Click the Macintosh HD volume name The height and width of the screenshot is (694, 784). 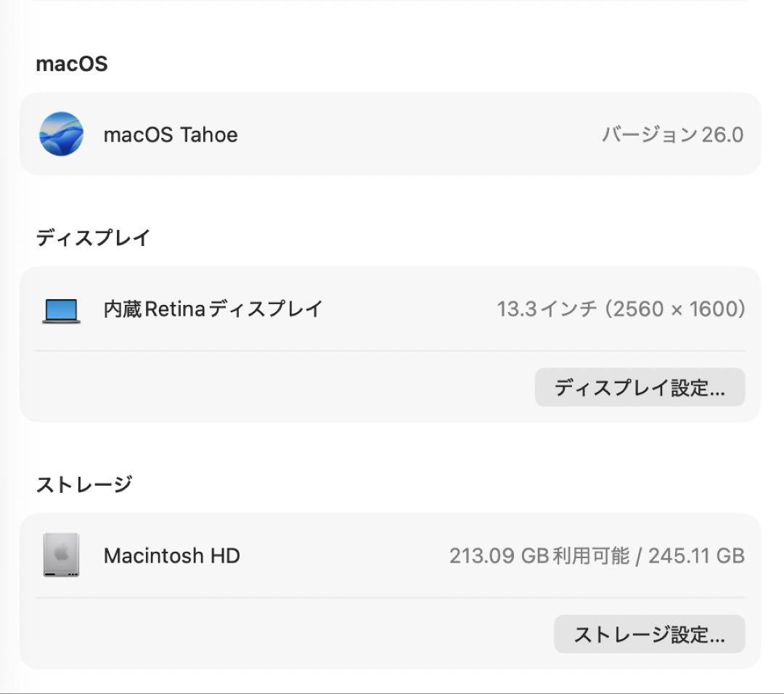173,555
